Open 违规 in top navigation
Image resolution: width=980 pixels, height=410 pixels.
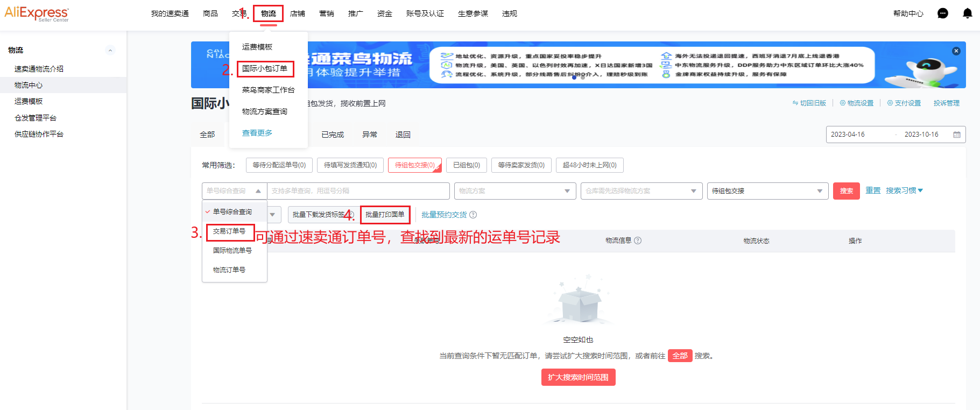coord(510,13)
